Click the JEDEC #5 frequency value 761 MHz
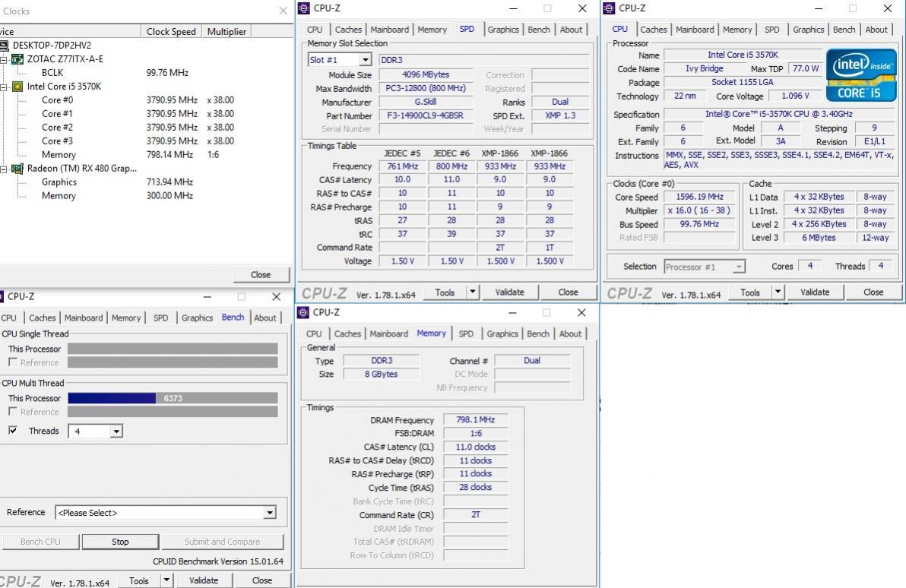This screenshot has width=906, height=588. coord(402,166)
